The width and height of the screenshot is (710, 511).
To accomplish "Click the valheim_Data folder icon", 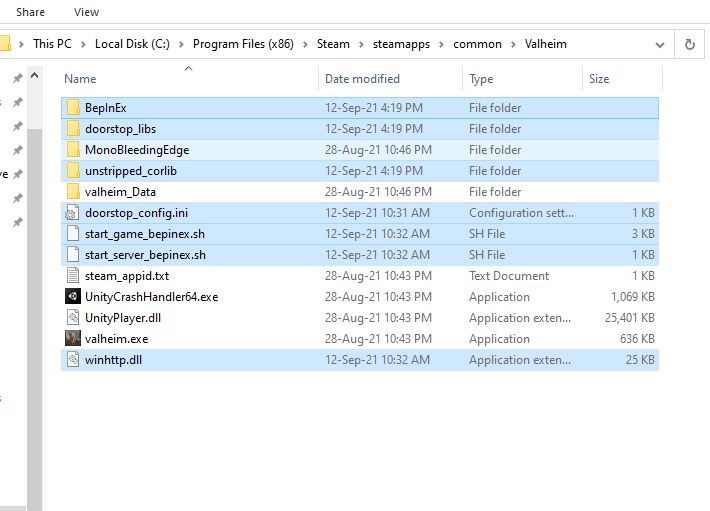I will click(73, 192).
